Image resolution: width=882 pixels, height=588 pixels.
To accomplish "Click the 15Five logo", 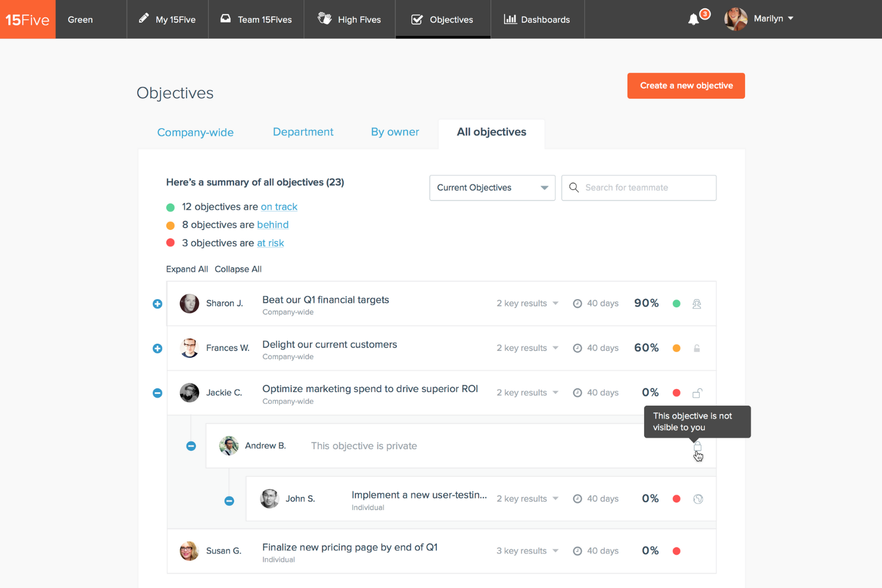I will [x=27, y=20].
